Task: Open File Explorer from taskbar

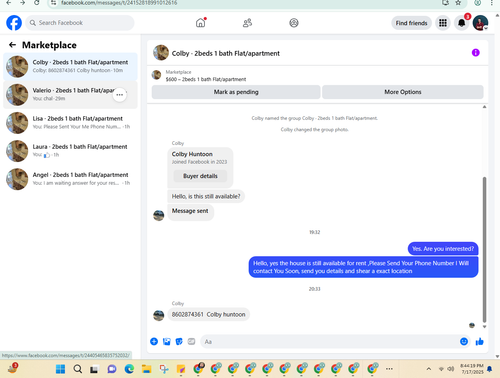Action: 147,369
